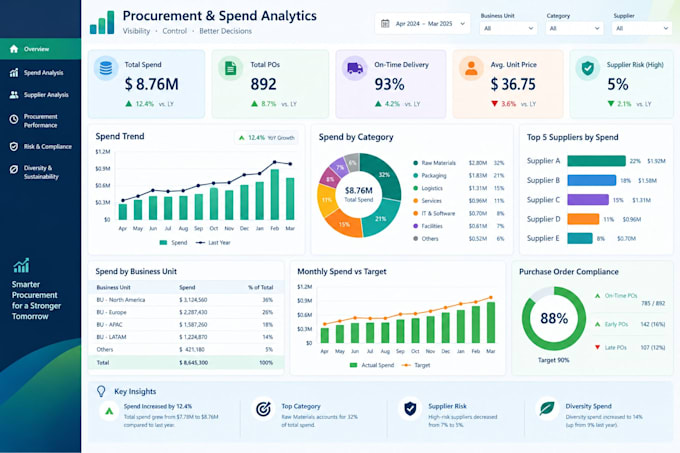680x453 pixels.
Task: Go to the Overview menu item
Action: click(40, 49)
